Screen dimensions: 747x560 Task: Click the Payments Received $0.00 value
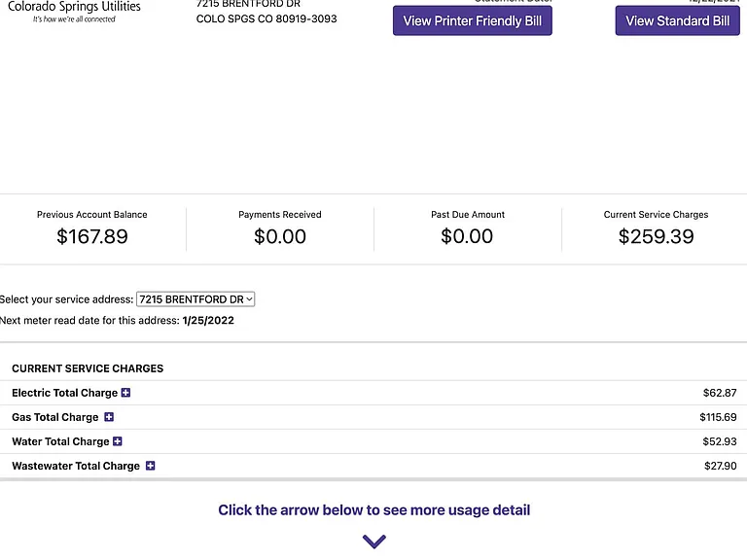point(280,236)
